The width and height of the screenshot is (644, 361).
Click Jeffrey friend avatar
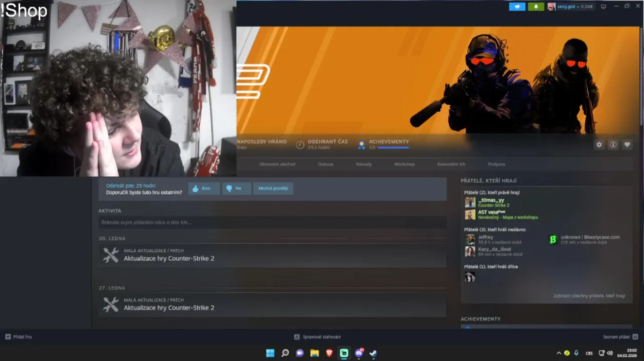click(470, 239)
